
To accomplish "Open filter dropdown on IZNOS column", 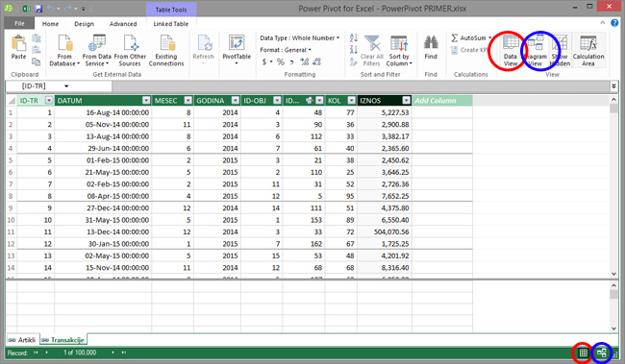I will click(406, 100).
